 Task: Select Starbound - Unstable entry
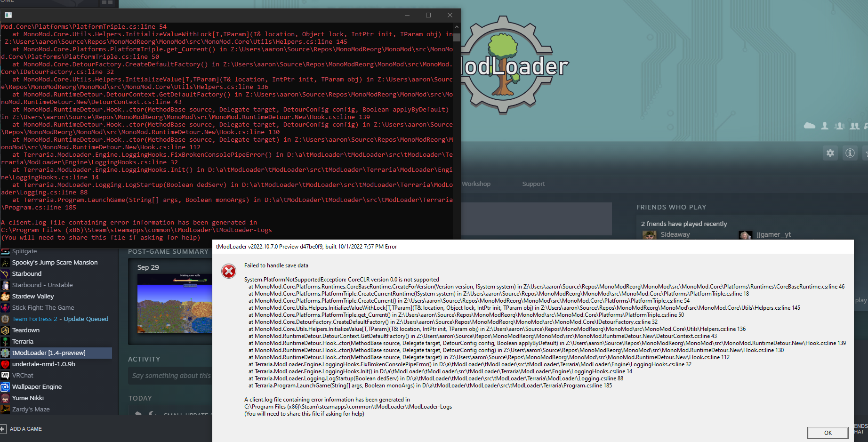pyautogui.click(x=42, y=285)
